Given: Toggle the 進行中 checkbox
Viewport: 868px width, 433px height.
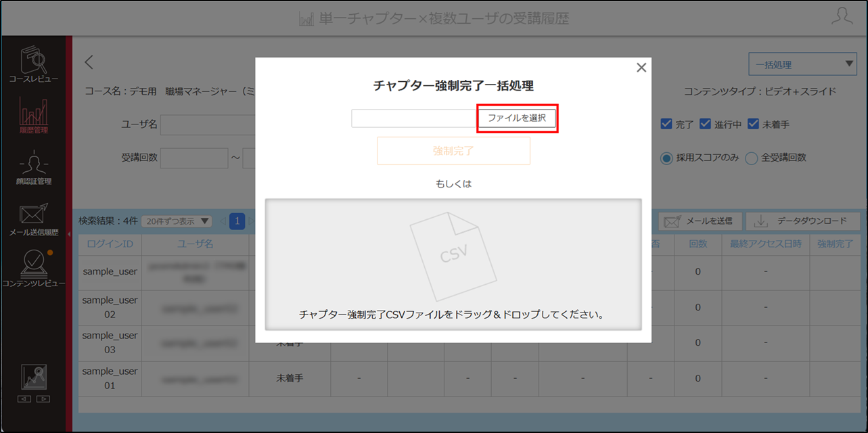Looking at the screenshot, I should [705, 124].
